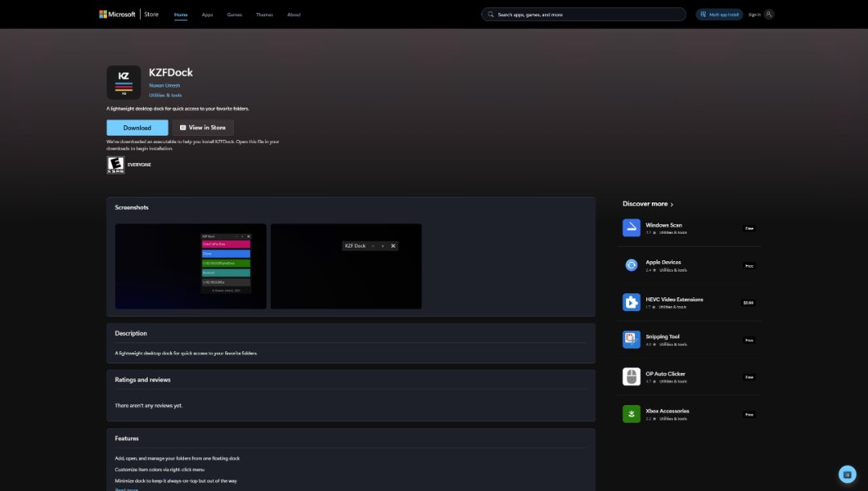Click the Ratings and reviews heading
Image resolution: width=868 pixels, height=491 pixels.
coord(143,380)
